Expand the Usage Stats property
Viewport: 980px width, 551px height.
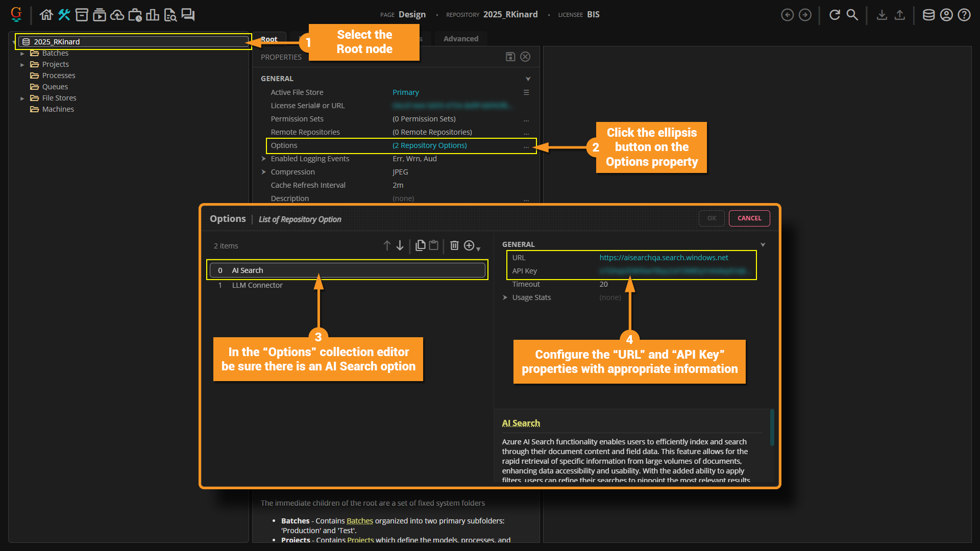pos(505,297)
